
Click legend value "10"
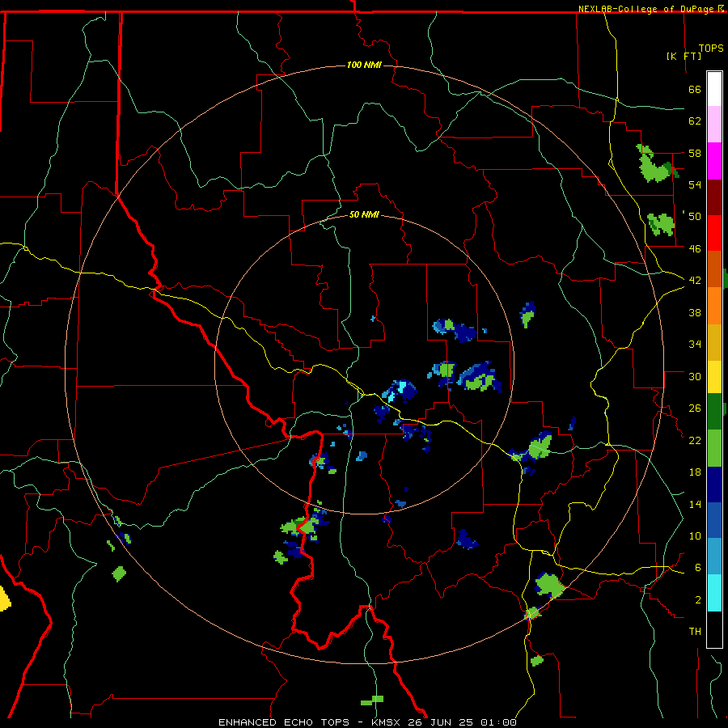click(695, 535)
